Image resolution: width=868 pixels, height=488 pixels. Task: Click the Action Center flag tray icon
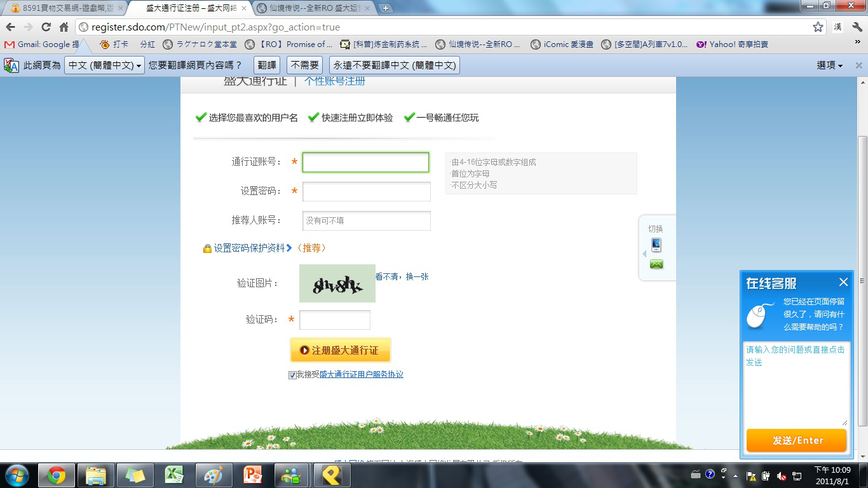tap(751, 475)
